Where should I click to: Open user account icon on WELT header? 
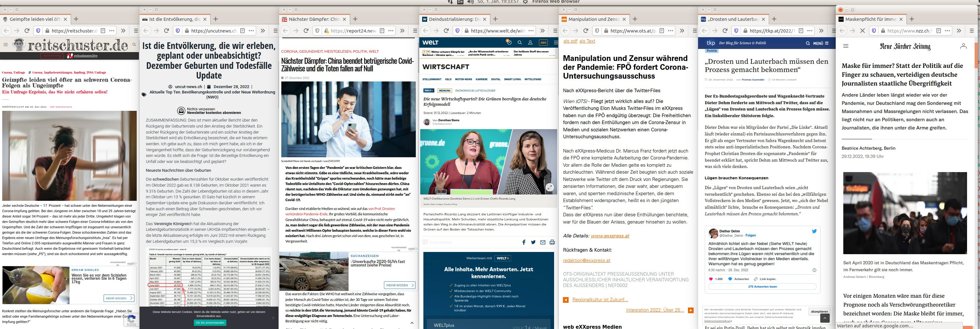click(x=530, y=42)
